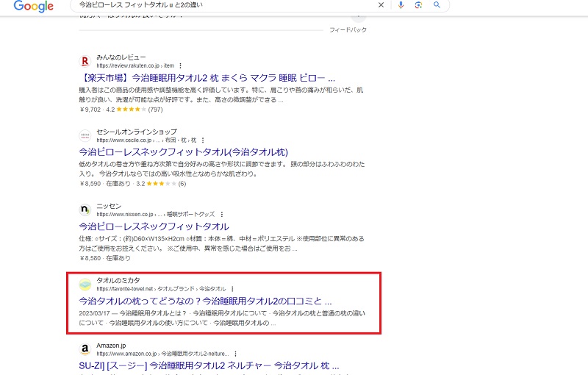Click the www.amazon.co.jp URL breadcrumb

(162, 354)
